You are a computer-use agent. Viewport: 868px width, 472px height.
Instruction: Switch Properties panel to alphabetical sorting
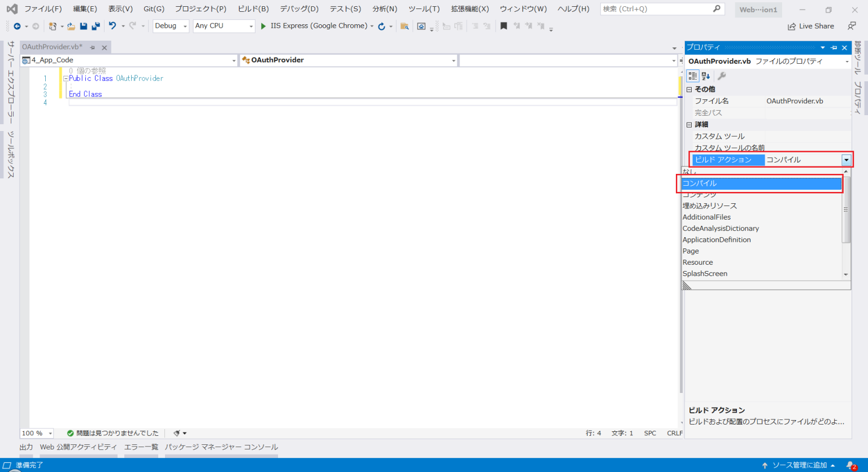(x=704, y=76)
